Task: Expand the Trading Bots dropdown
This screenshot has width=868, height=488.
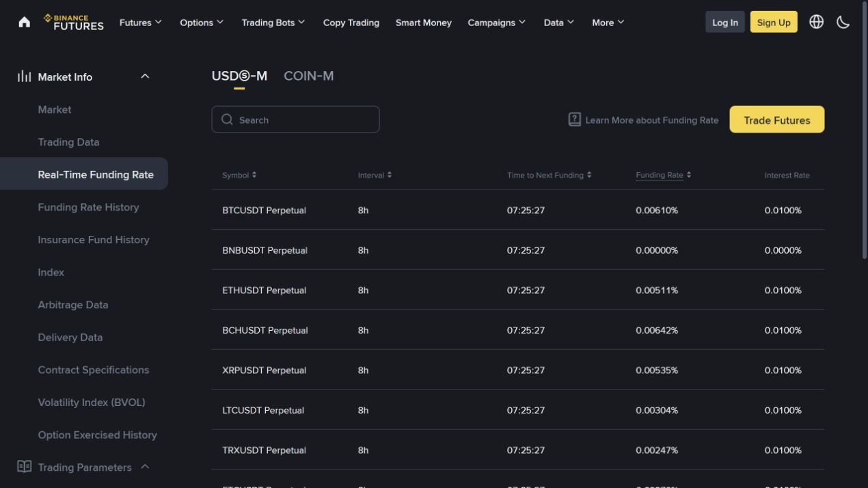Action: (x=273, y=22)
